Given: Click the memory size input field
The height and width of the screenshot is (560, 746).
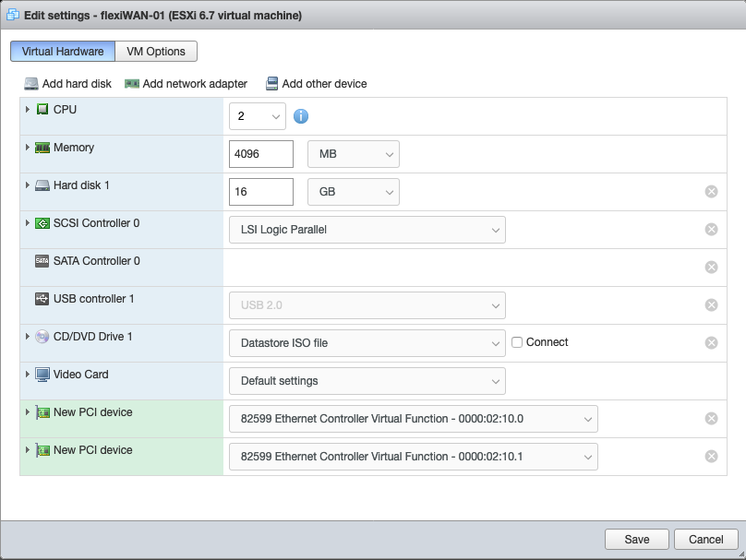Looking at the screenshot, I should 260,154.
